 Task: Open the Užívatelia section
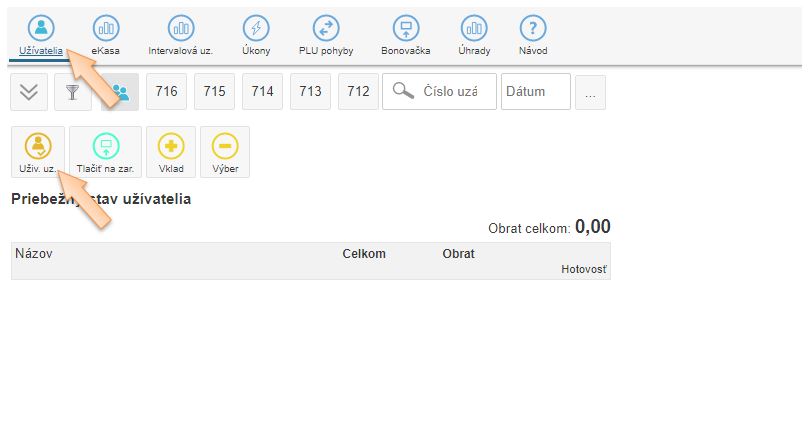[41, 34]
